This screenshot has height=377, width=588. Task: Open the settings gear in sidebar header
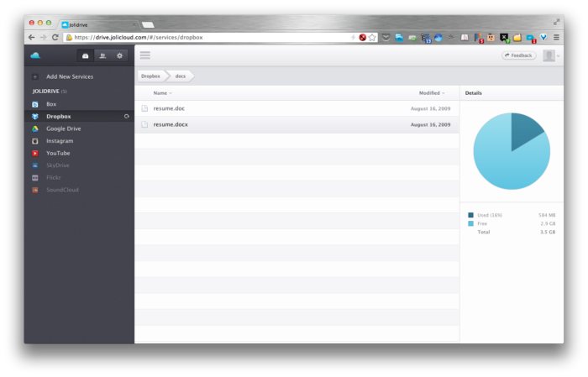tap(120, 55)
